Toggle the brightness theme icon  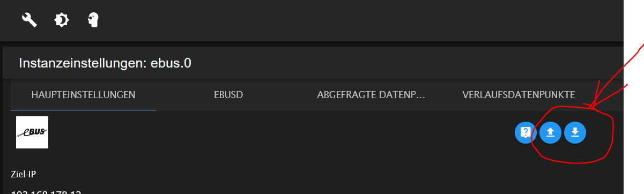pyautogui.click(x=62, y=20)
